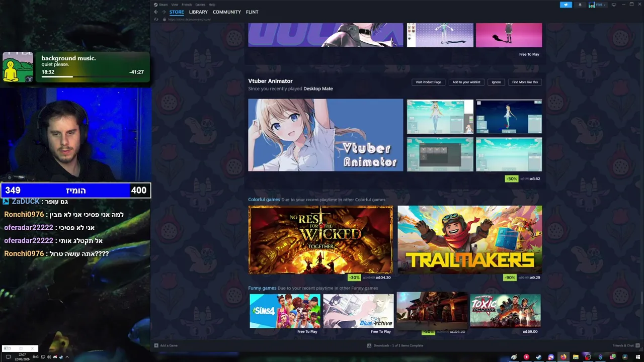This screenshot has width=644, height=362.
Task: Click Add to your wishlist button
Action: (x=466, y=82)
